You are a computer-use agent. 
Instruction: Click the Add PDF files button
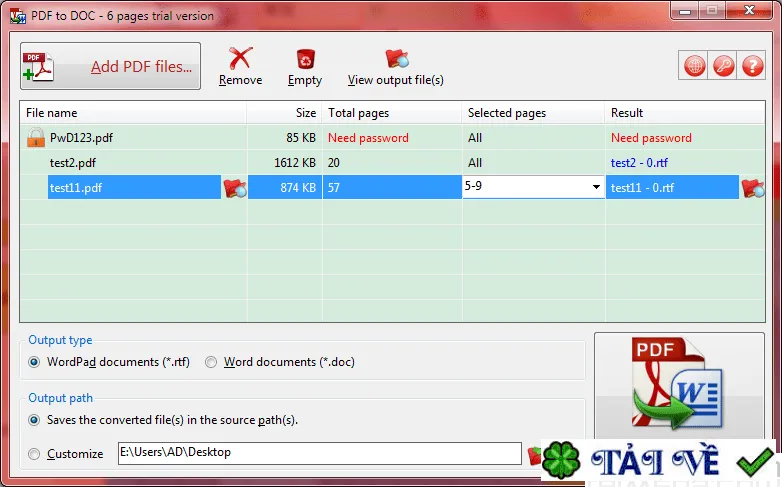110,66
